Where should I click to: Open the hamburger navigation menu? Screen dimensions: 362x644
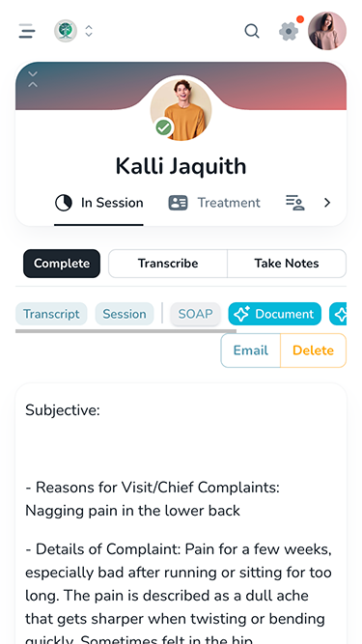27,31
